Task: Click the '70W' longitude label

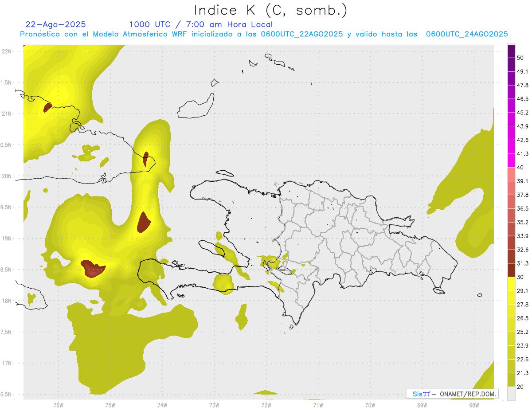Action: [x=370, y=405]
